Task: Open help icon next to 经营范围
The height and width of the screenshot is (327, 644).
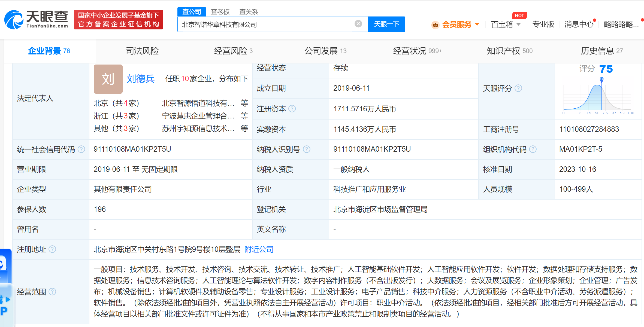Action: 52,292
